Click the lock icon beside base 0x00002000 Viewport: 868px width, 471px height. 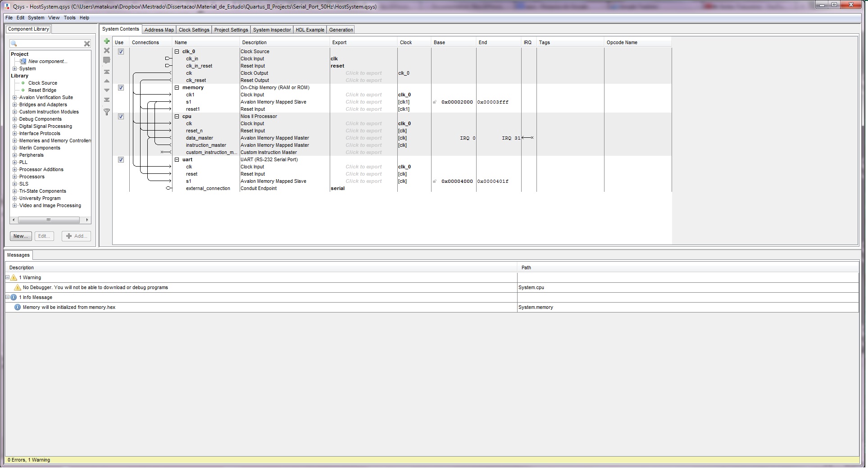[x=435, y=102]
